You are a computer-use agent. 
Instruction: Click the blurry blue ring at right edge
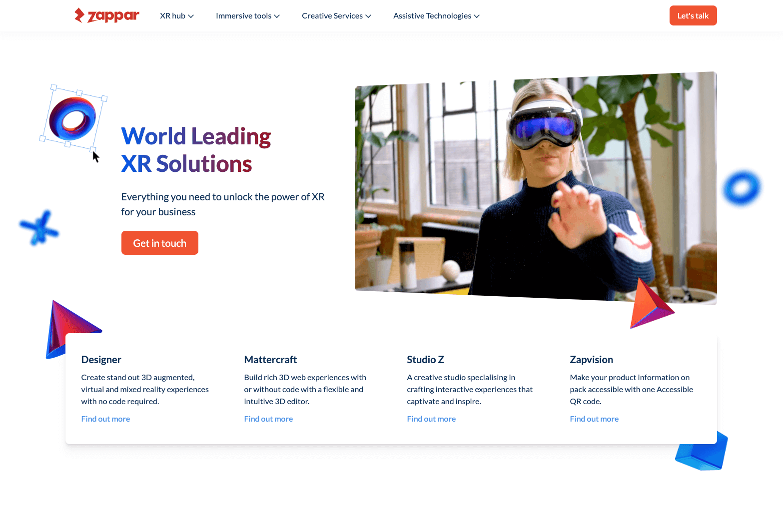tap(742, 188)
